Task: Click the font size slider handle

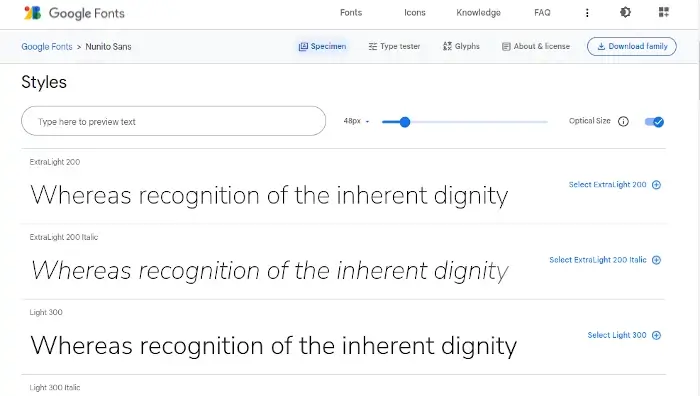Action: [x=404, y=122]
